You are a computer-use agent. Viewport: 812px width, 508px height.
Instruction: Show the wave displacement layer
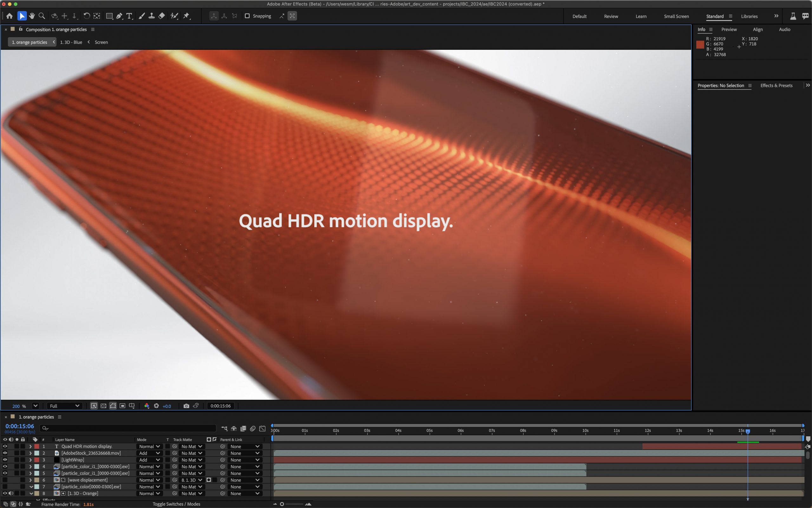tap(5, 480)
